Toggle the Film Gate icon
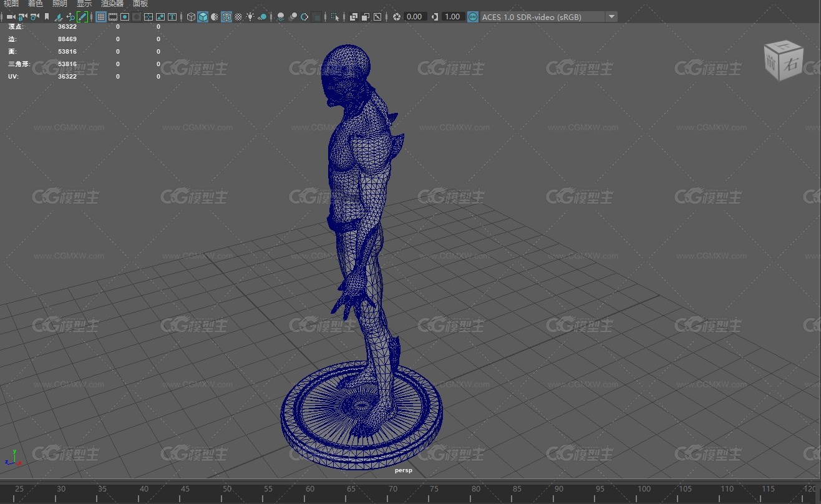The height and width of the screenshot is (504, 821). point(112,17)
